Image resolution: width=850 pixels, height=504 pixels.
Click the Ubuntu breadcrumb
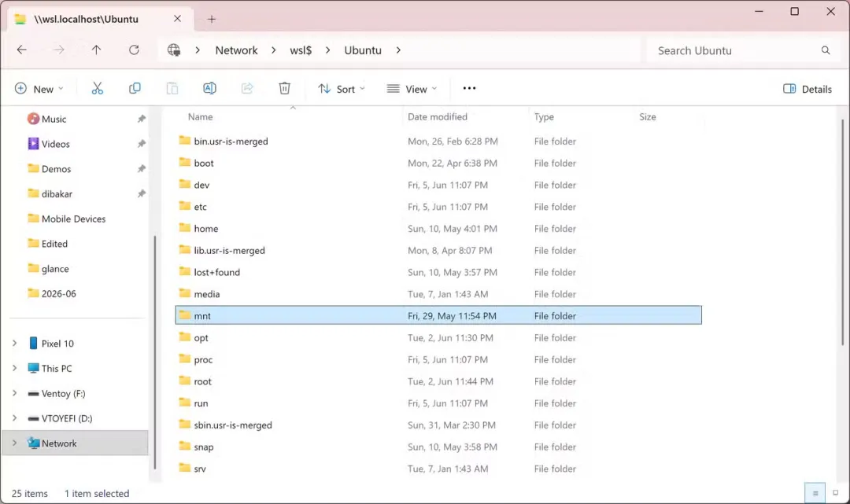click(363, 50)
